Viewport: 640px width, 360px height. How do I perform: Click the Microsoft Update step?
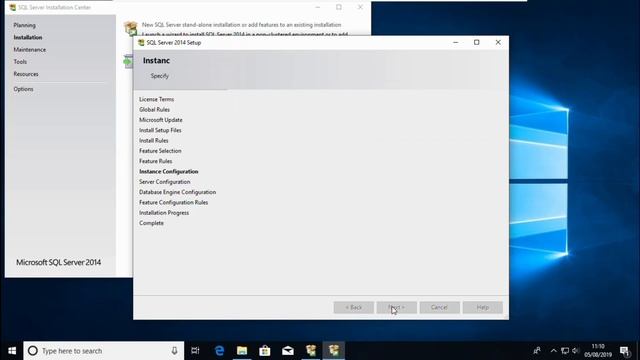click(161, 120)
